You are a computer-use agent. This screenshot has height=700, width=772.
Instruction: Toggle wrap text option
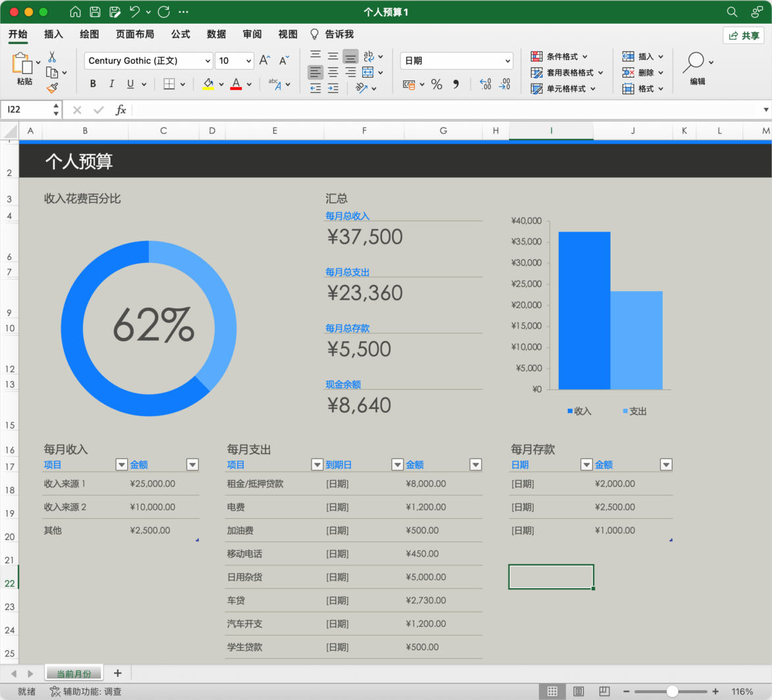368,56
